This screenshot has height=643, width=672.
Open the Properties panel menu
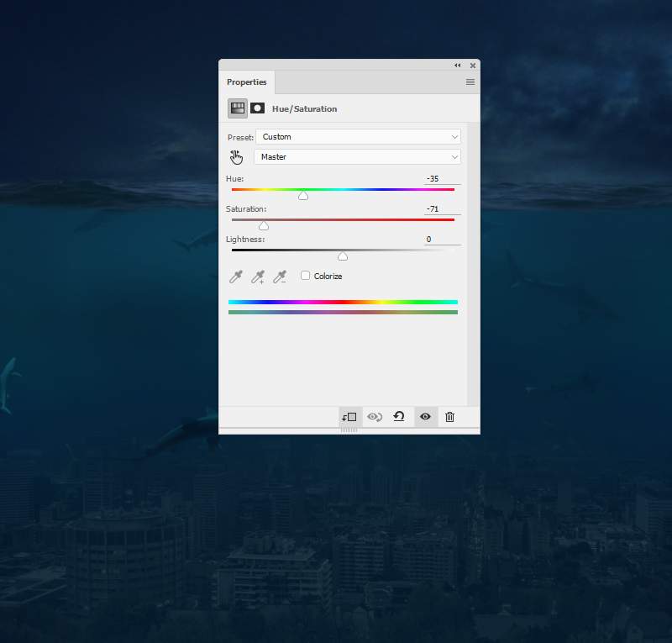[x=470, y=82]
